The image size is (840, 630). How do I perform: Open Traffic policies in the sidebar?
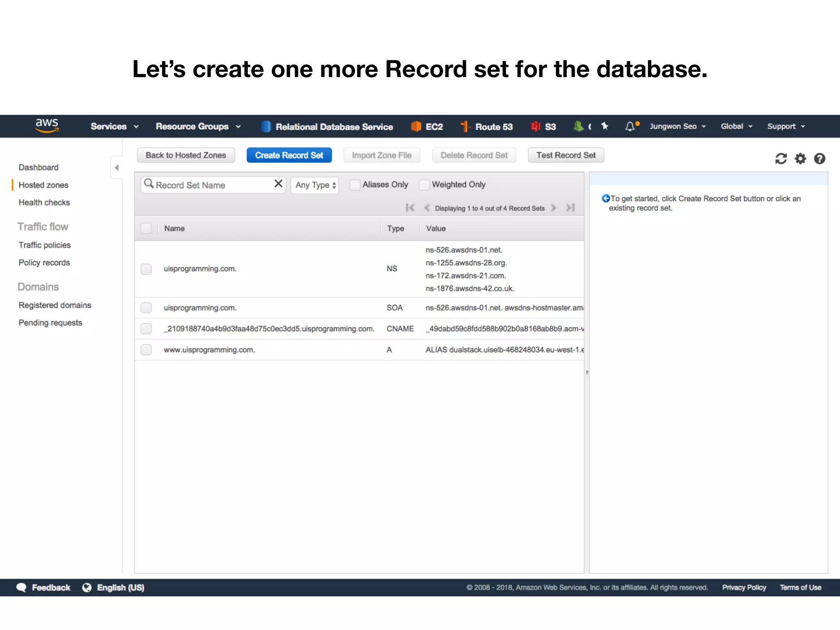click(x=45, y=245)
